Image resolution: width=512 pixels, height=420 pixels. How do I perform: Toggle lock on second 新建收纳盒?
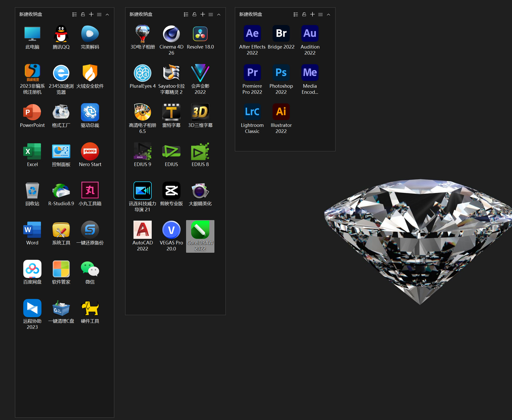pyautogui.click(x=194, y=14)
